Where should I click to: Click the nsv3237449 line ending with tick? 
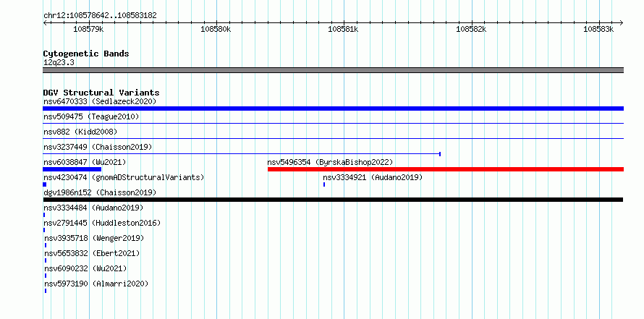coord(242,154)
